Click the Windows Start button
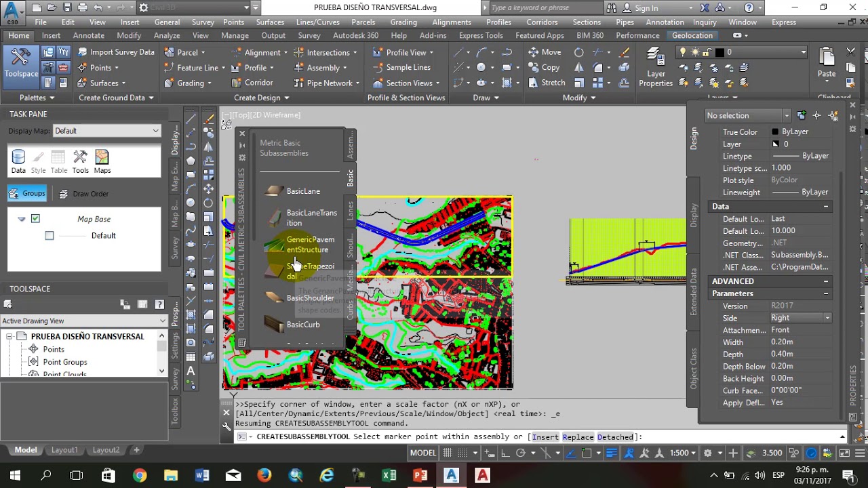The image size is (868, 488). point(15,475)
